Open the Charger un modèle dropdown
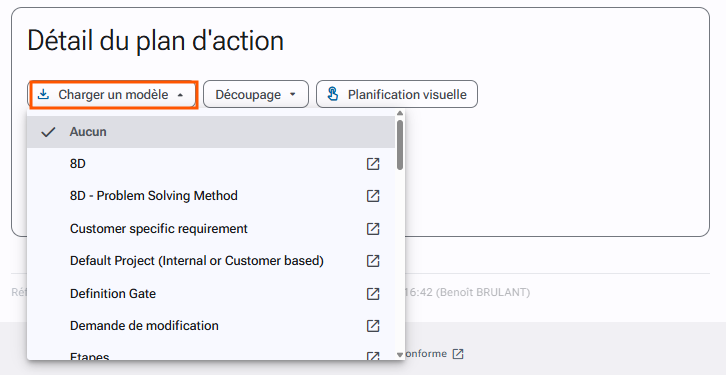This screenshot has width=726, height=375. 114,94
